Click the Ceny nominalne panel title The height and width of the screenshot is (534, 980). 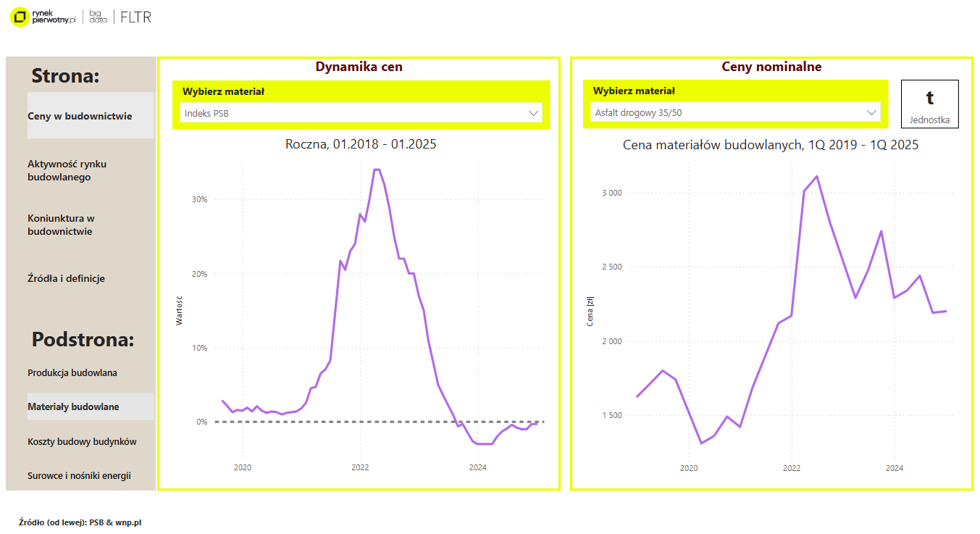point(771,67)
